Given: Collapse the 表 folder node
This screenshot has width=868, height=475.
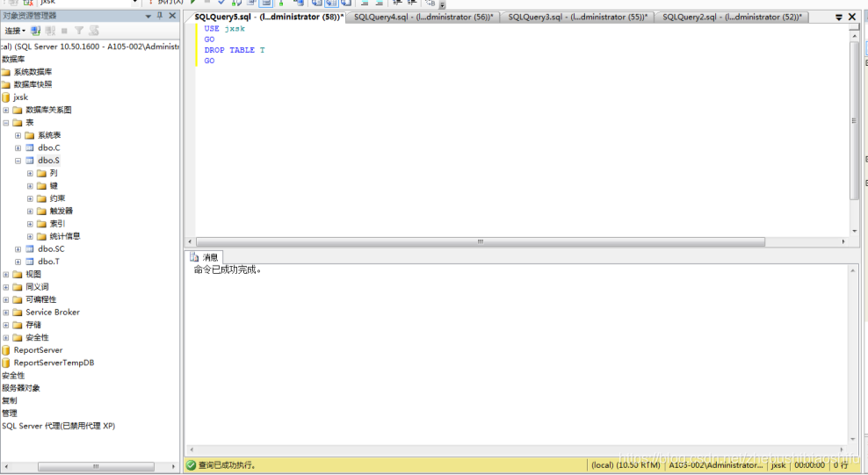Looking at the screenshot, I should point(6,123).
